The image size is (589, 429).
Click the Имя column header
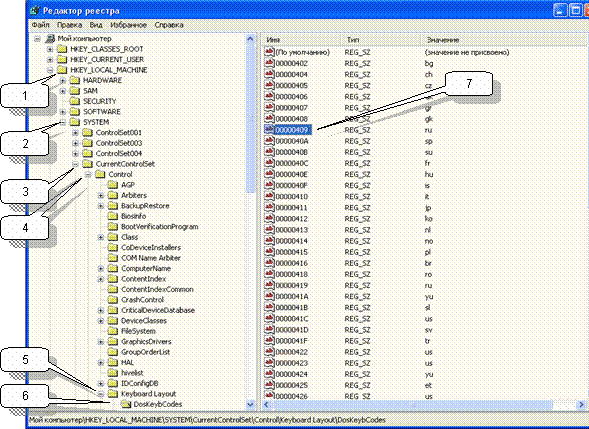[302, 39]
